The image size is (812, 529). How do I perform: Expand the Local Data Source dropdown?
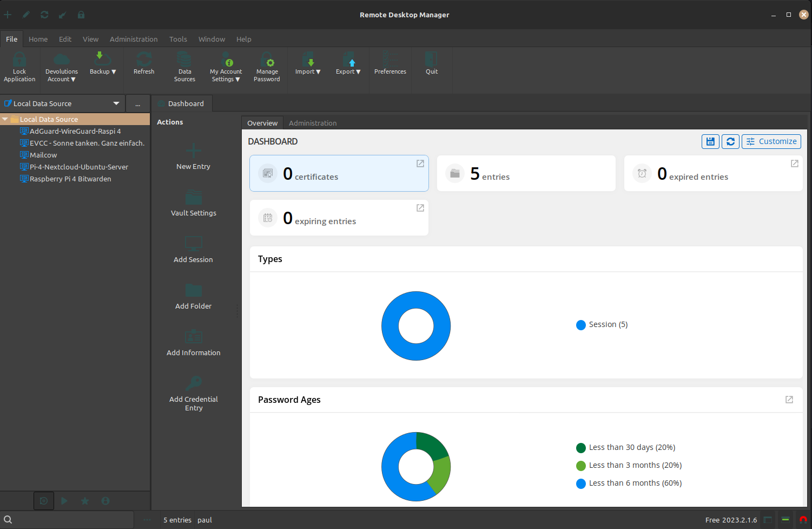pos(116,103)
